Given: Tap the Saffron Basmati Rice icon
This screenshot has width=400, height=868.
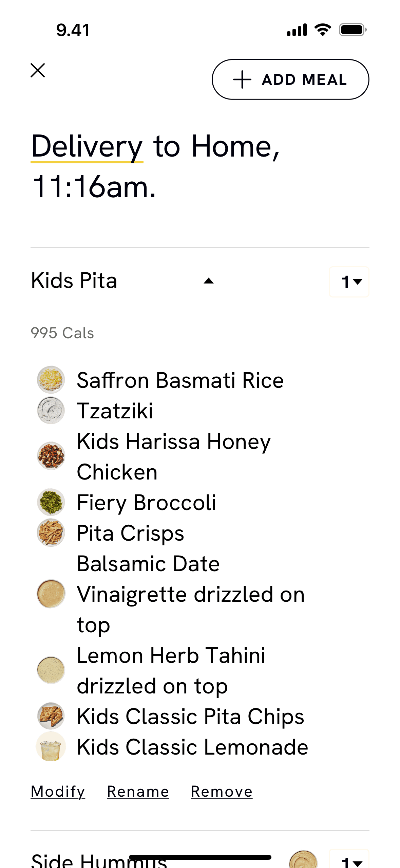Looking at the screenshot, I should click(x=51, y=380).
